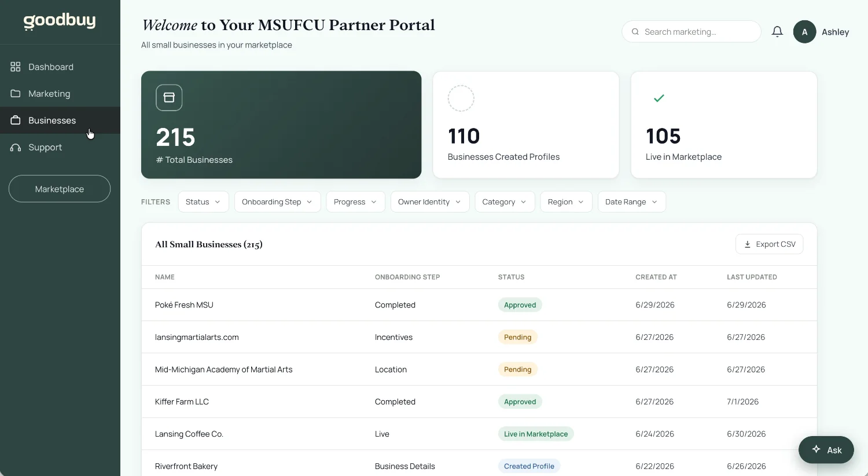Click Pending badge for Mid-Michigan Academy
Viewport: 868px width, 476px height.
click(518, 369)
